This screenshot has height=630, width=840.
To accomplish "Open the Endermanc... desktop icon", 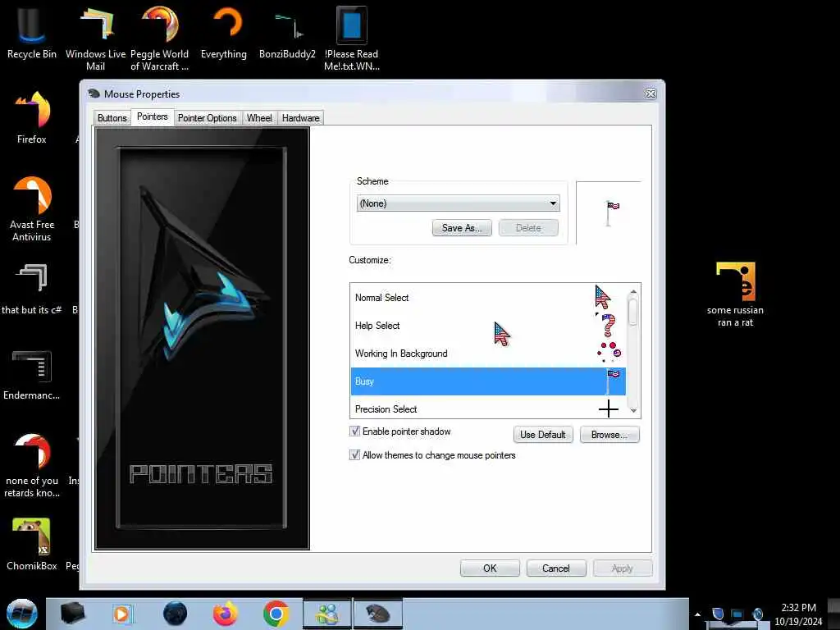I will (32, 375).
